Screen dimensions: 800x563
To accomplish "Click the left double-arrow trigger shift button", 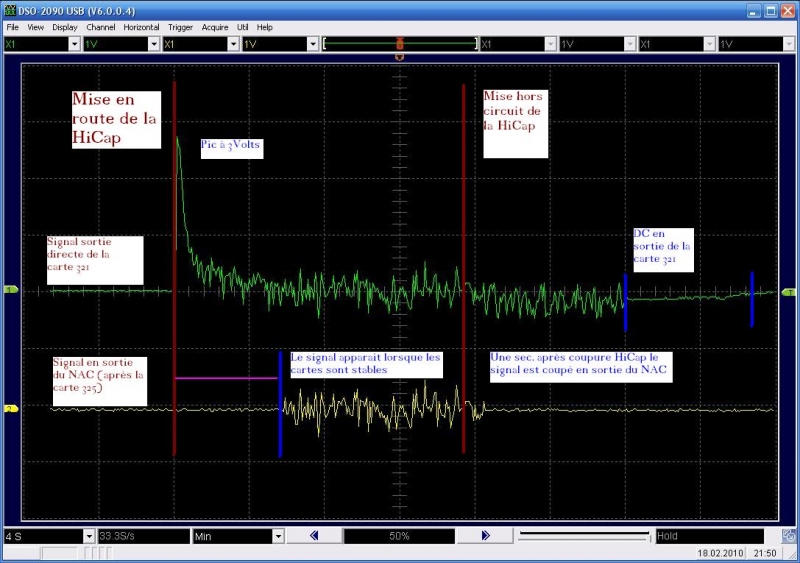I will tap(314, 535).
